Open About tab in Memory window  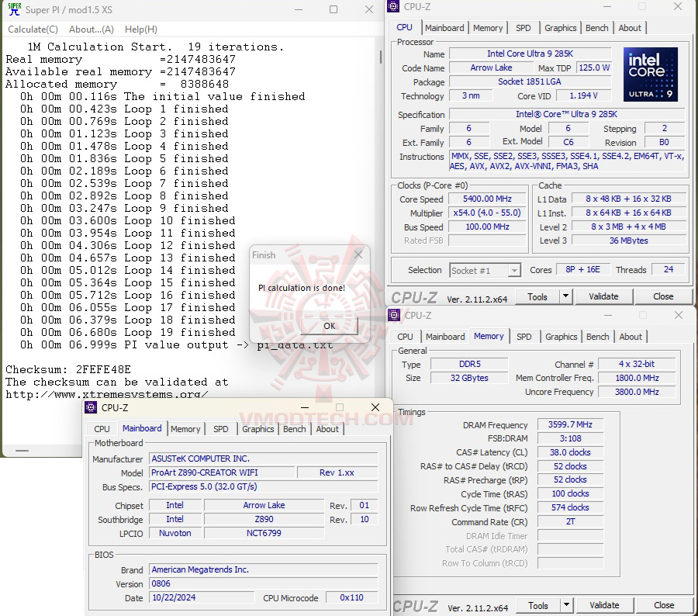pyautogui.click(x=631, y=337)
